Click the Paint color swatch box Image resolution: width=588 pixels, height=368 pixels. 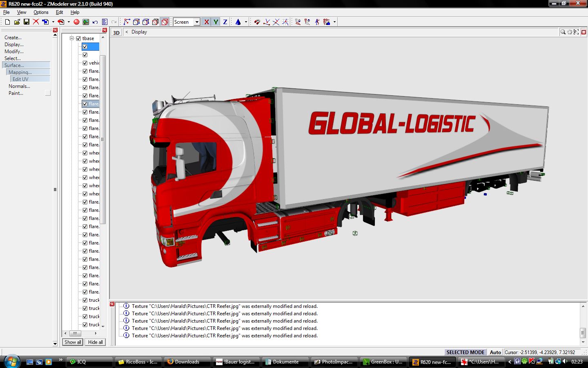[48, 93]
